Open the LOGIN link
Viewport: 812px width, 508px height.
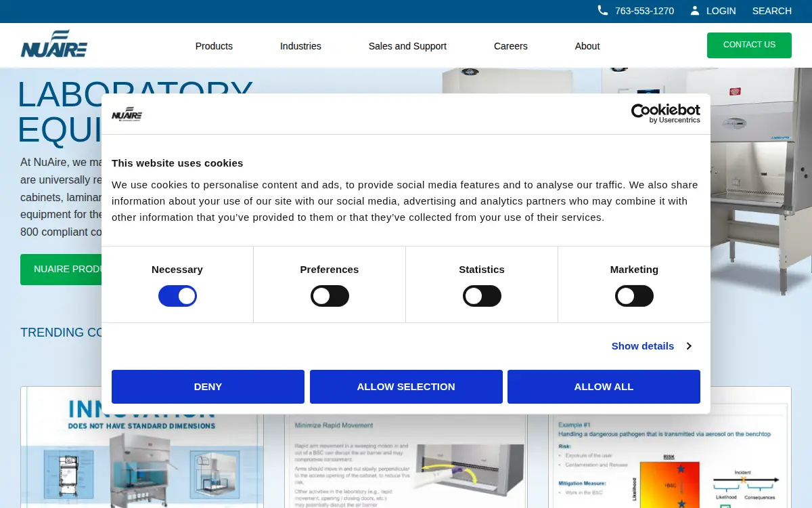pos(721,11)
